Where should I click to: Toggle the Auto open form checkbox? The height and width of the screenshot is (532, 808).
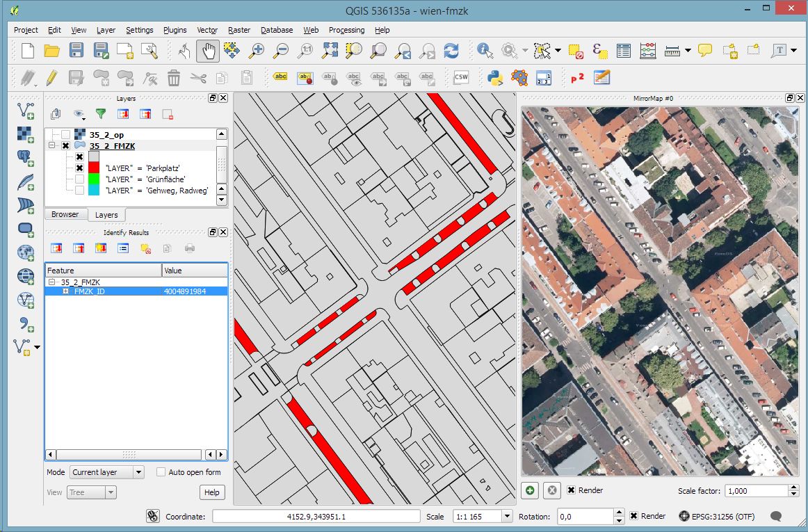(161, 472)
